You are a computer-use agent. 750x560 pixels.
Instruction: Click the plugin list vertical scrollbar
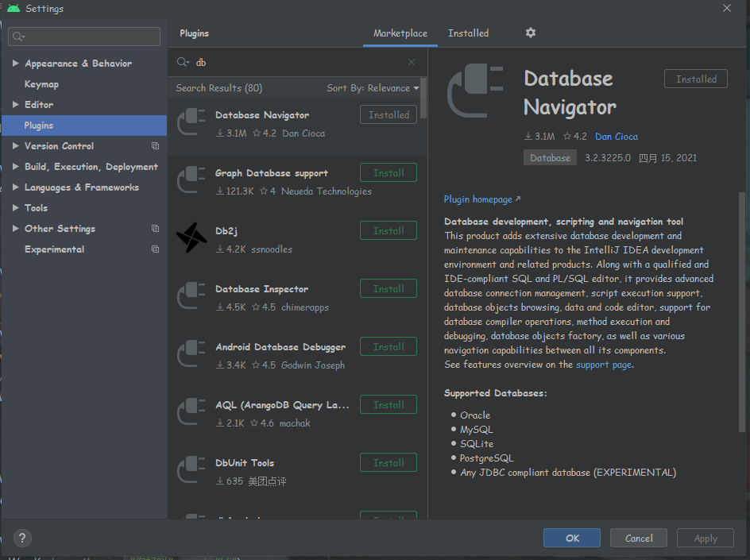coord(423,98)
